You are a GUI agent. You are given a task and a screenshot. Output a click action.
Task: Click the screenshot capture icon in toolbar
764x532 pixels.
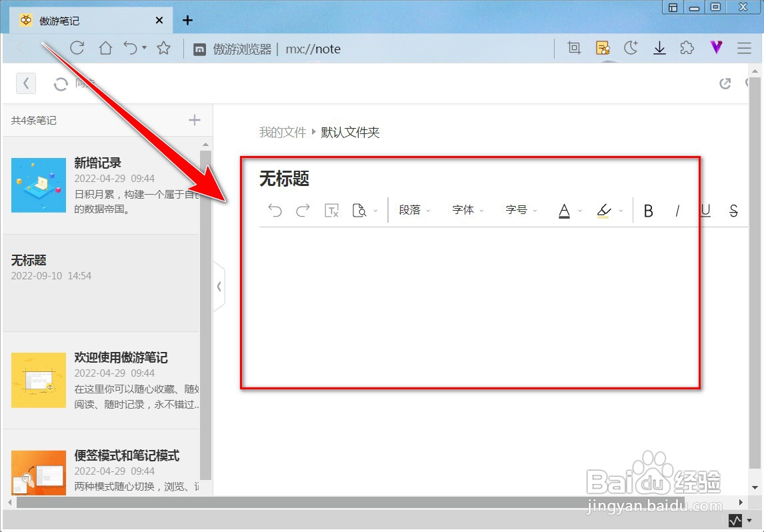(x=574, y=48)
